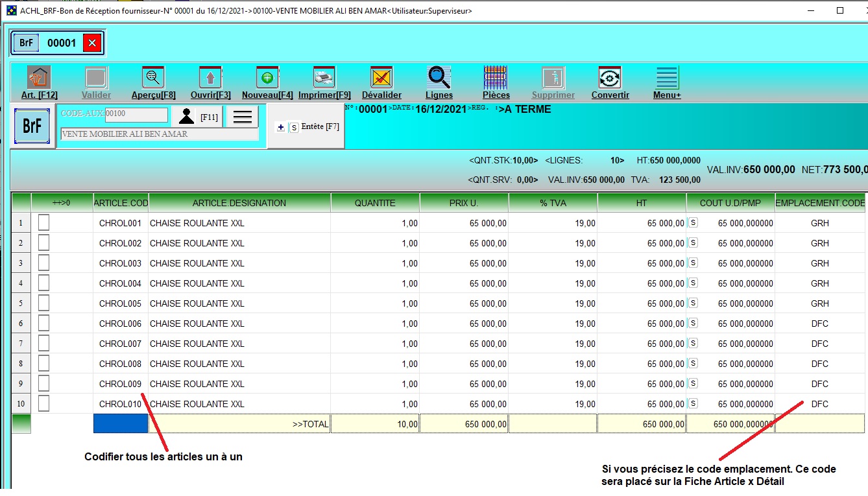The height and width of the screenshot is (496, 868).
Task: Select row header number 10
Action: coord(21,404)
